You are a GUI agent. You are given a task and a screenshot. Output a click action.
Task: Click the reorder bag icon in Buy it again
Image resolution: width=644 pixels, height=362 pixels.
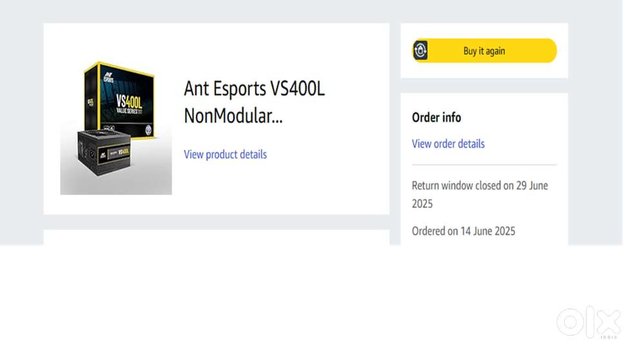[420, 50]
